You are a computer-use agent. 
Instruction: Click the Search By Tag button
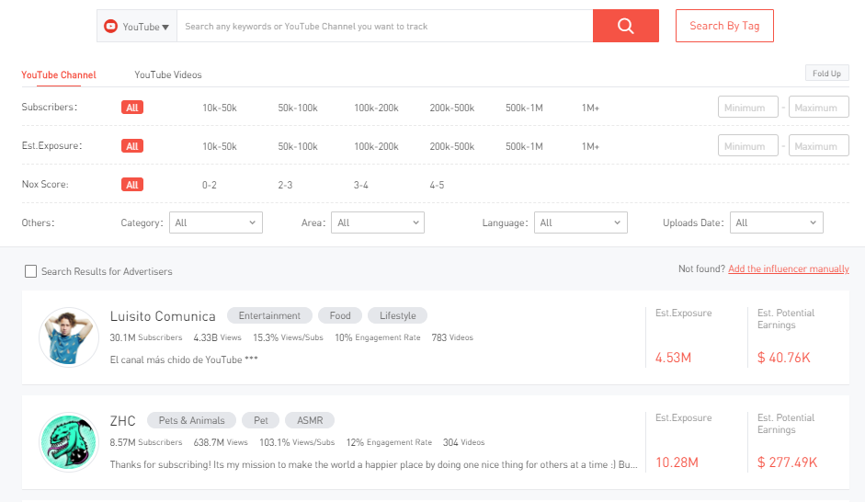tap(724, 25)
